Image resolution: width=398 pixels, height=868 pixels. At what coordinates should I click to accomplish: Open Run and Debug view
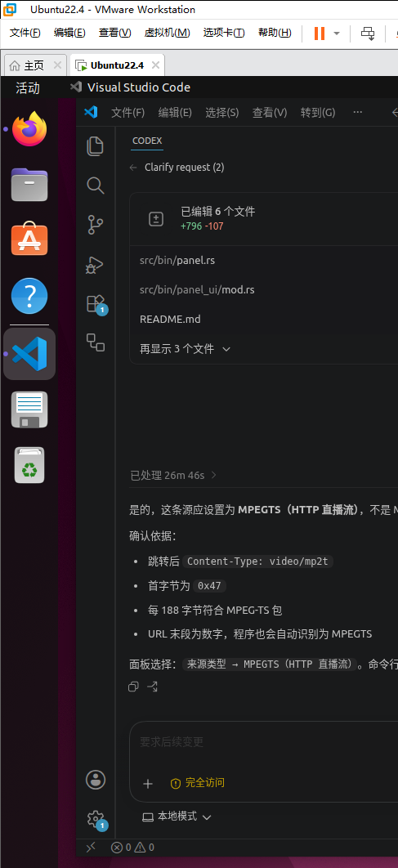point(96,265)
